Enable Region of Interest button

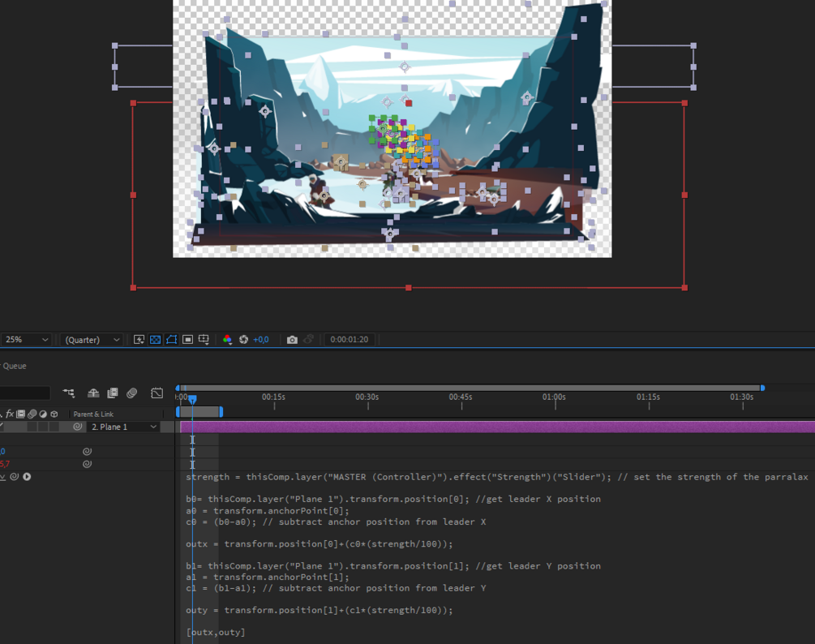coord(187,339)
